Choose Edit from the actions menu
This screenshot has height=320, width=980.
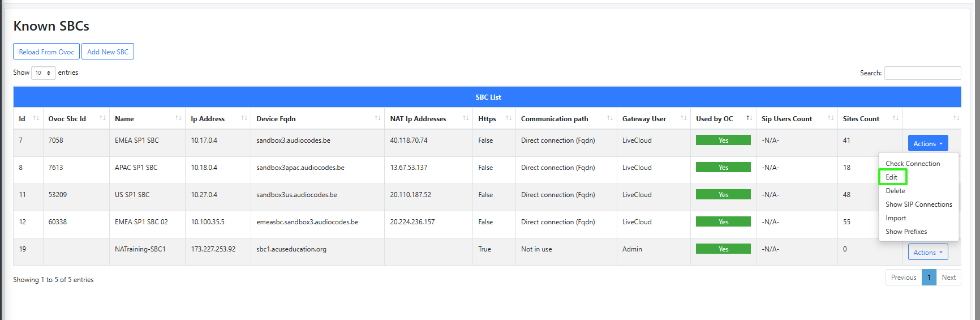[x=892, y=177]
